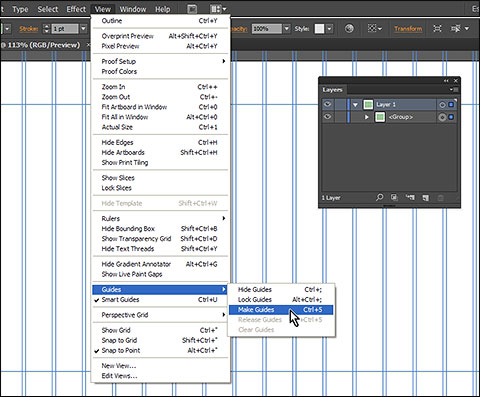Click the Stroke link label
The height and width of the screenshot is (397, 480).
pyautogui.click(x=28, y=29)
